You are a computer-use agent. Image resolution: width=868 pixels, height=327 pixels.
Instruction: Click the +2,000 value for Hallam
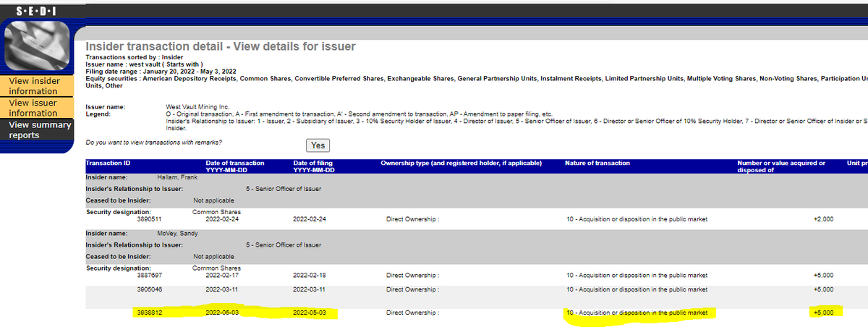point(824,218)
